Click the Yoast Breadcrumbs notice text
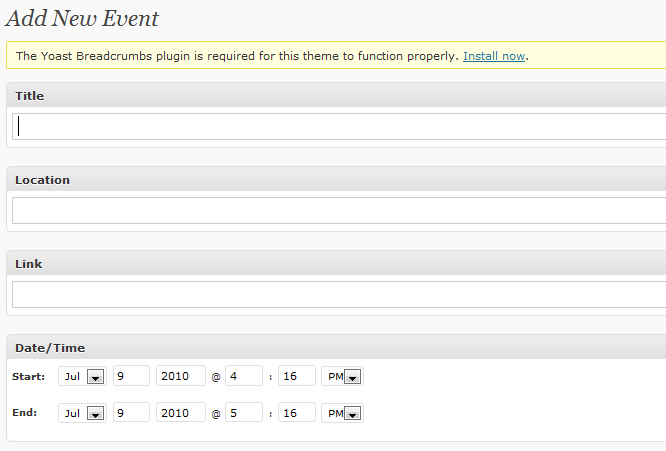Image resolution: width=666 pixels, height=451 pixels. click(x=237, y=56)
